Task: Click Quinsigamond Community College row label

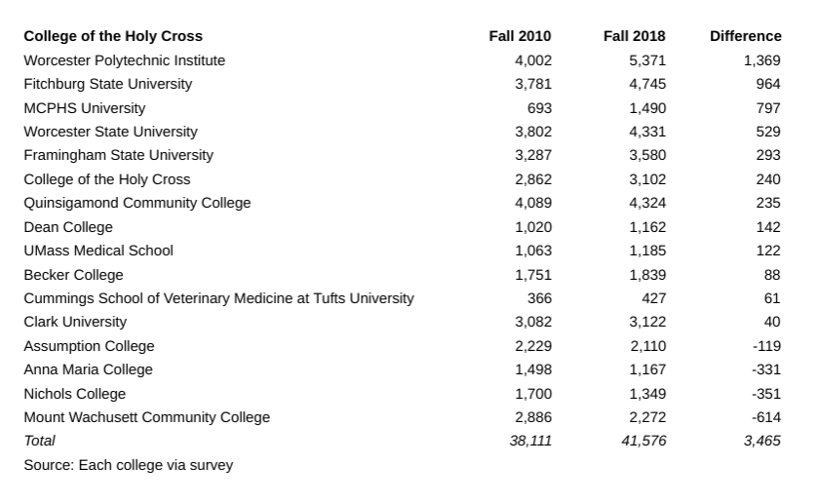Action: coord(137,203)
